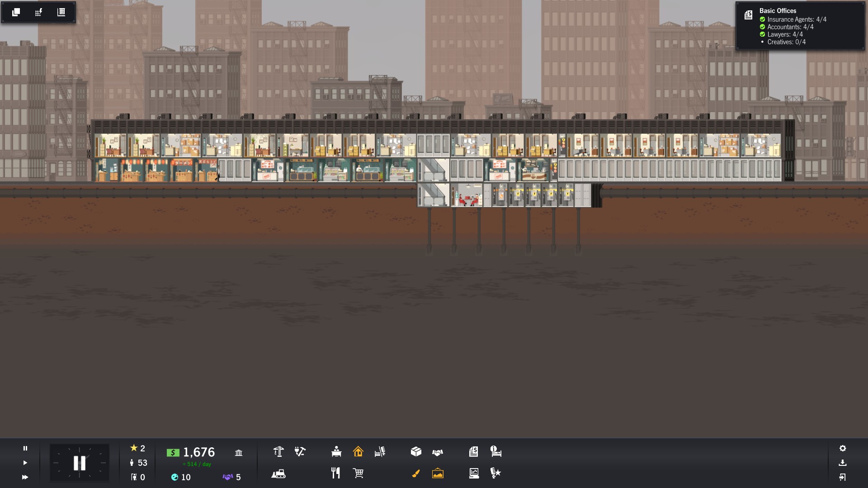Open the construction crane build menu
The height and width of the screenshot is (488, 868).
pyautogui.click(x=278, y=451)
